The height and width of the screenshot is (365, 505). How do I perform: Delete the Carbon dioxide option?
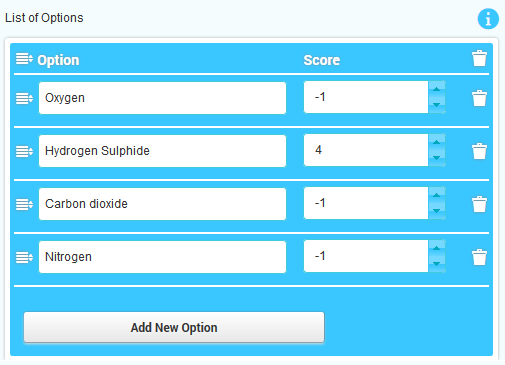479,204
